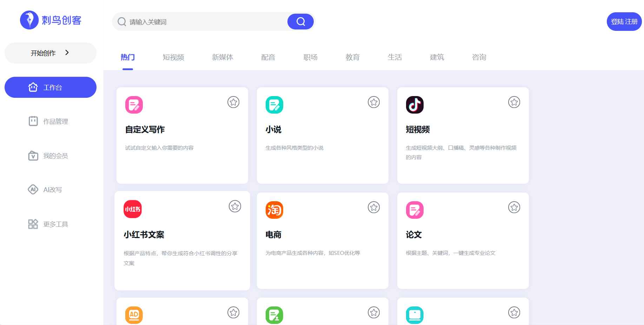The width and height of the screenshot is (644, 325).
Task: Open the 论文 pink document icon
Action: pos(415,210)
